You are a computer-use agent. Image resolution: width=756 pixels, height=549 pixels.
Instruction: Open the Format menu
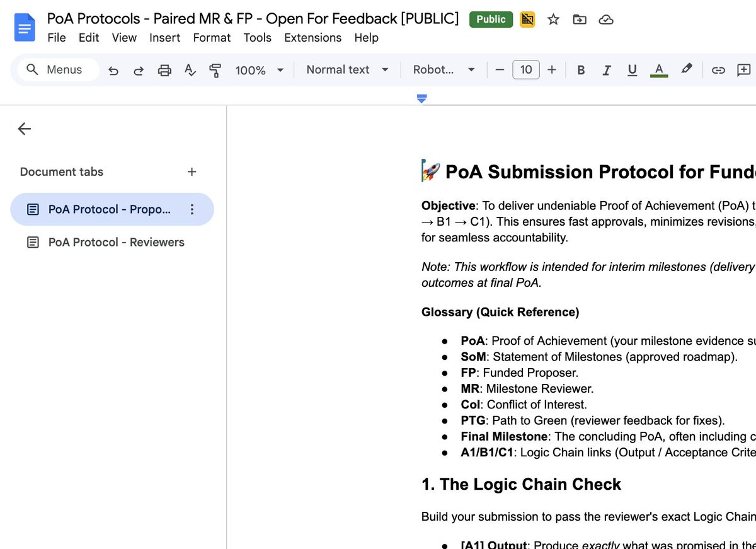(x=212, y=38)
